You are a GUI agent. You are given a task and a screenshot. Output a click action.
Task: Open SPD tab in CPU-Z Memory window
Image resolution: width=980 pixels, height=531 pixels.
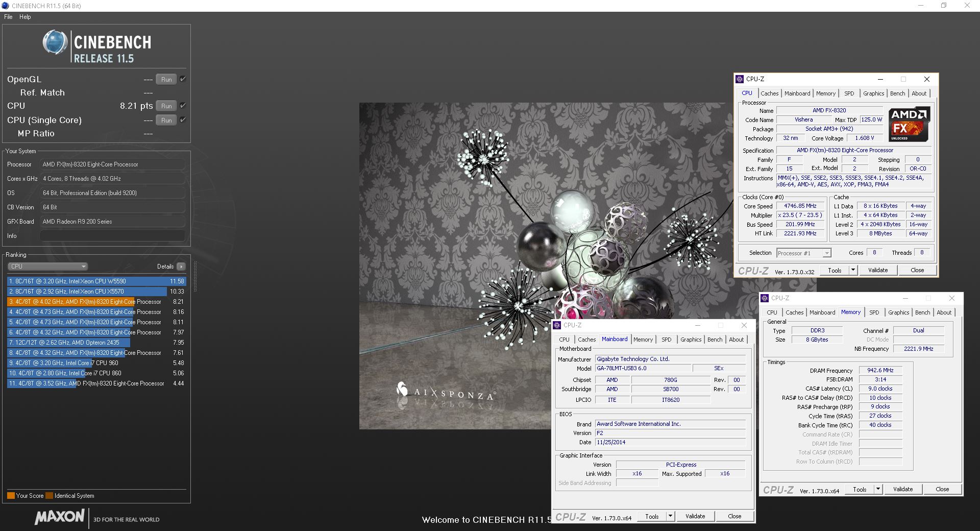pos(874,312)
